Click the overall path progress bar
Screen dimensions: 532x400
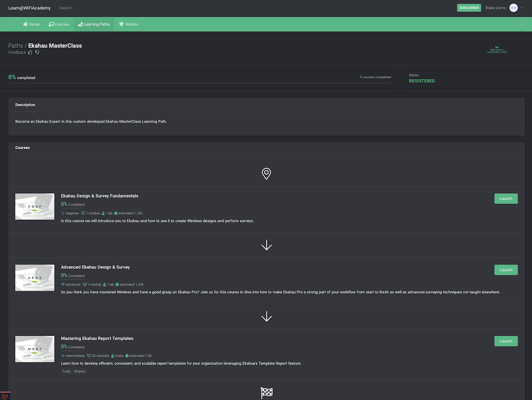(x=199, y=83)
